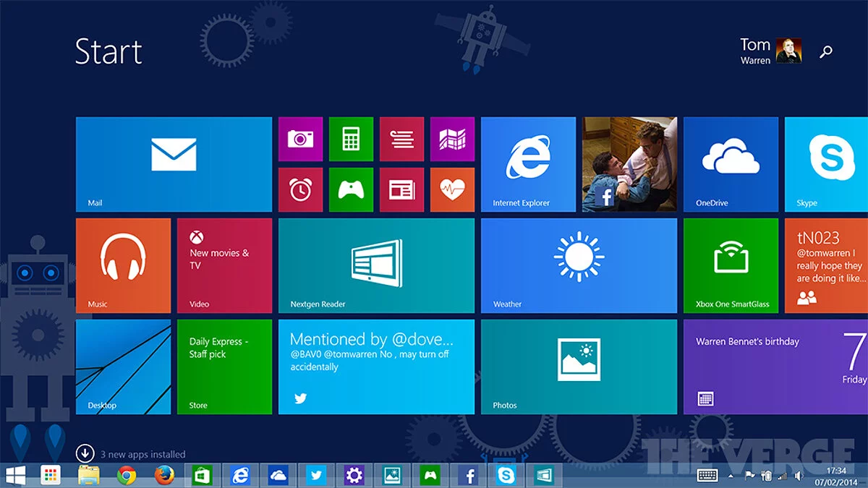Launch the Xbox Games controller tile
The width and height of the screenshot is (868, 488).
coord(351,189)
